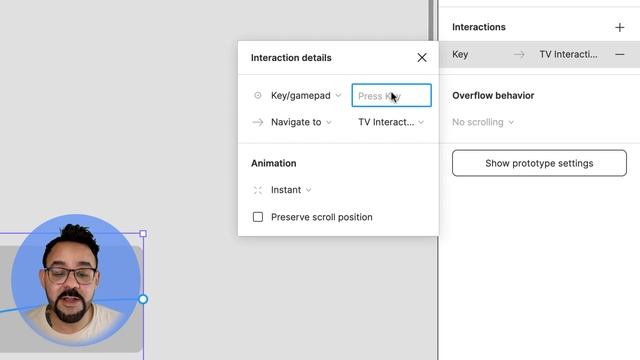Click the prototype connection node handle
The image size is (640, 360).
[143, 299]
